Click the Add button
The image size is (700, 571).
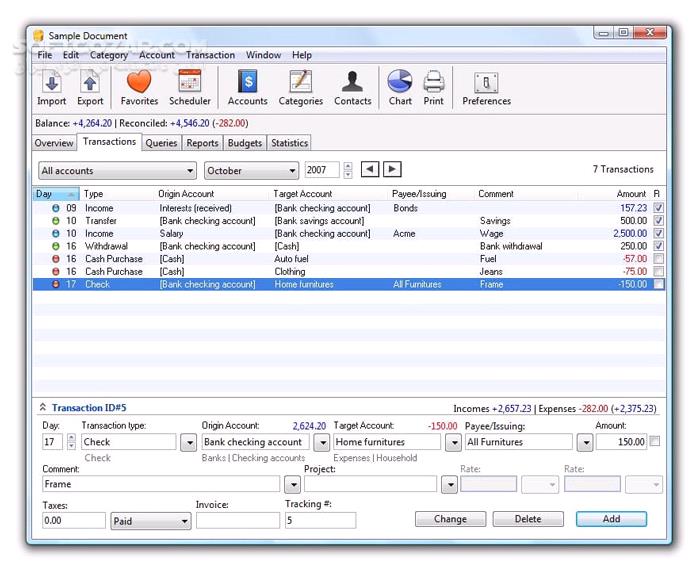(x=611, y=519)
